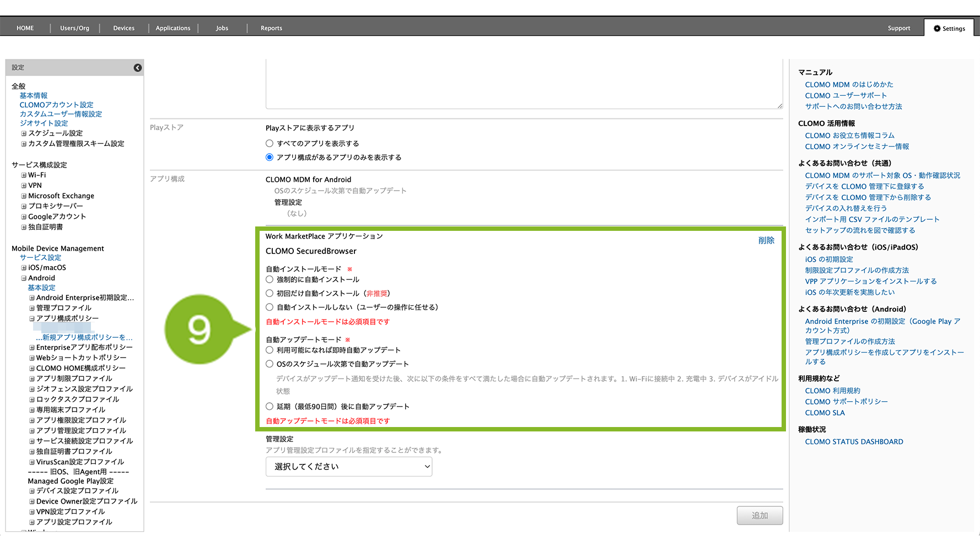980x551 pixels.
Task: Expand 管理プロファイル node
Action: click(x=32, y=308)
